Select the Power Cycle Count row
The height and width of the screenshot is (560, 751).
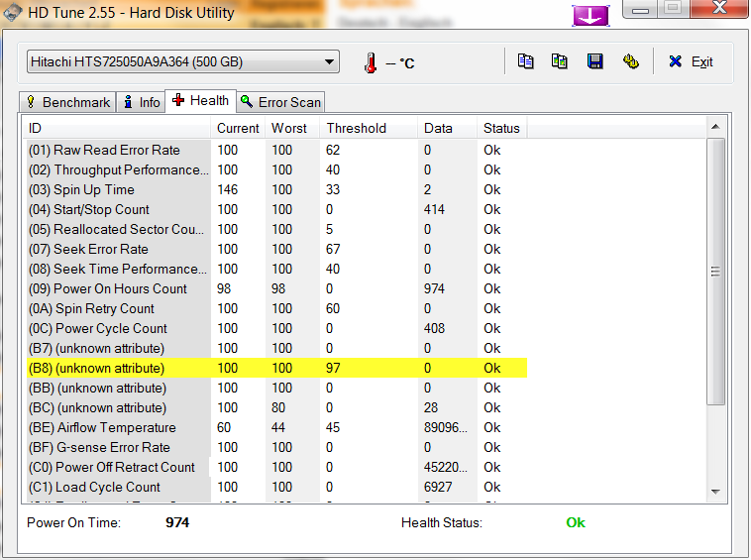tap(276, 329)
